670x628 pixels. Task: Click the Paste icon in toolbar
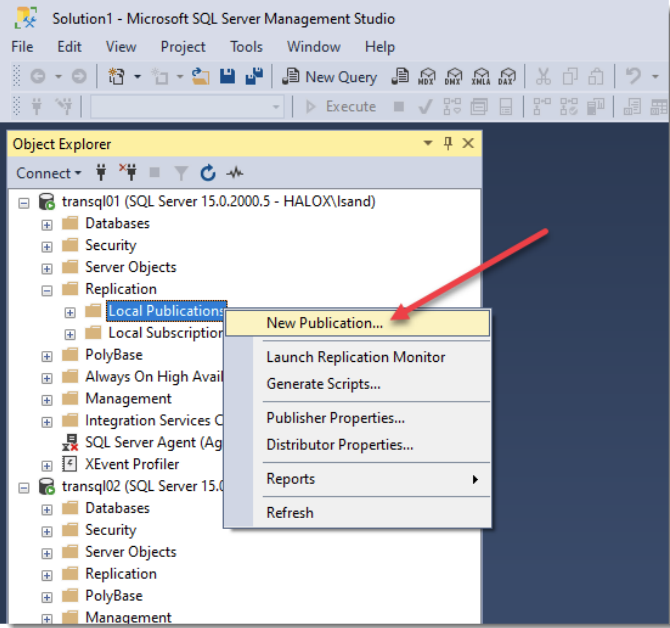pyautogui.click(x=596, y=77)
